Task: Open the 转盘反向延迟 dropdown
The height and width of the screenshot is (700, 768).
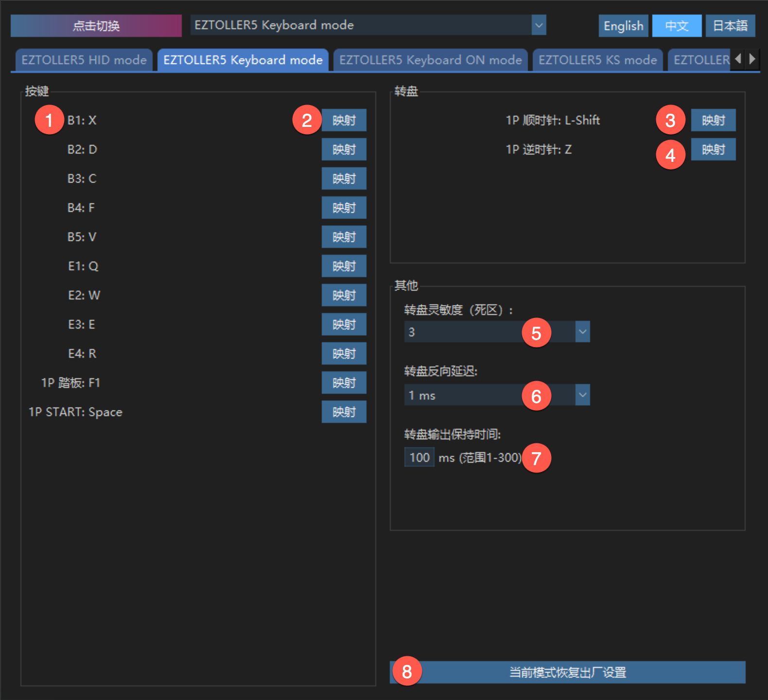Action: 497,395
